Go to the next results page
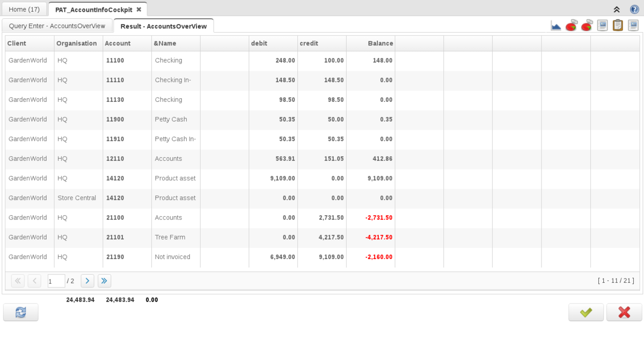Screen dimensions: 644x339 (x=87, y=281)
